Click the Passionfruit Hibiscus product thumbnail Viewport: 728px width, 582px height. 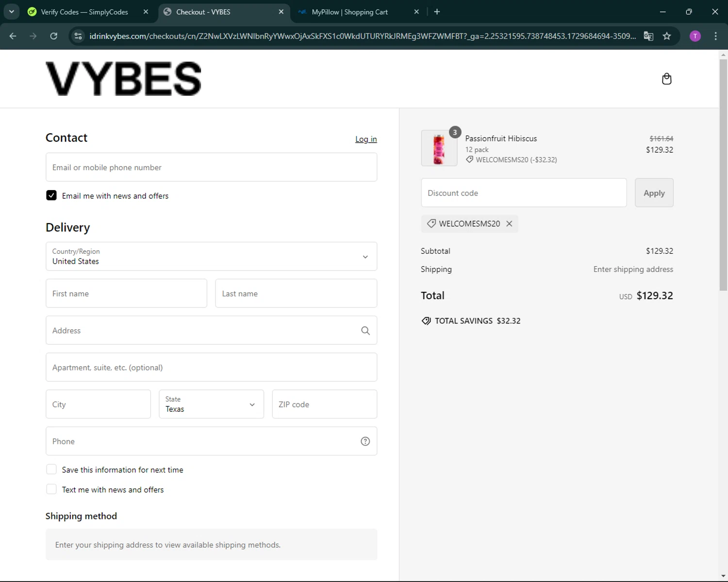(x=439, y=148)
